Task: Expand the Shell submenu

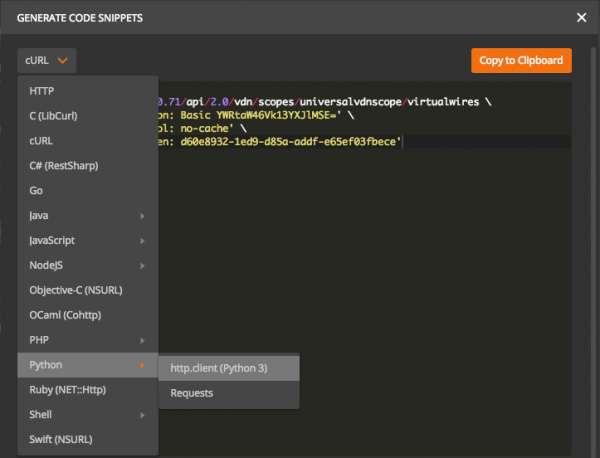Action: [142, 414]
